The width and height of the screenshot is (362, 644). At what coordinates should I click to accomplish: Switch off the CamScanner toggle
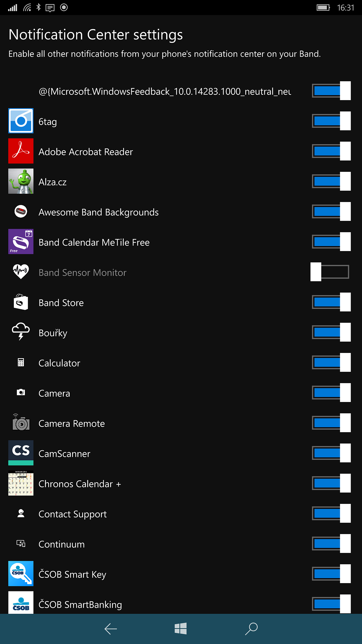pos(331,453)
